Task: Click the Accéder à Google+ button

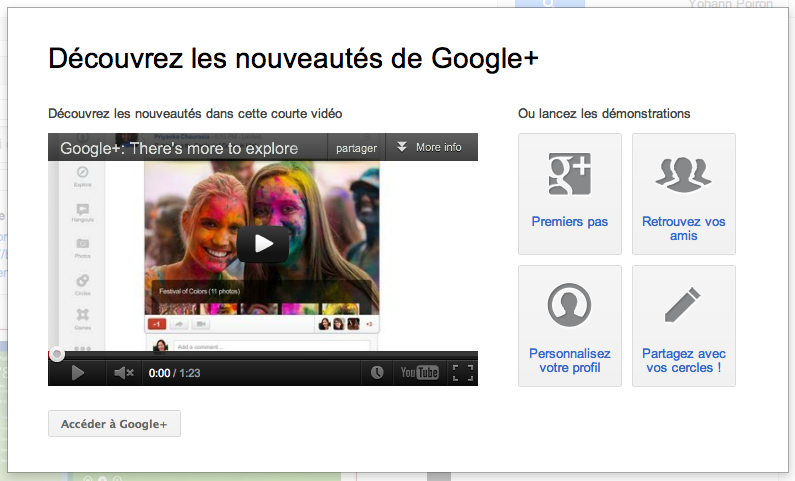Action: [x=114, y=424]
